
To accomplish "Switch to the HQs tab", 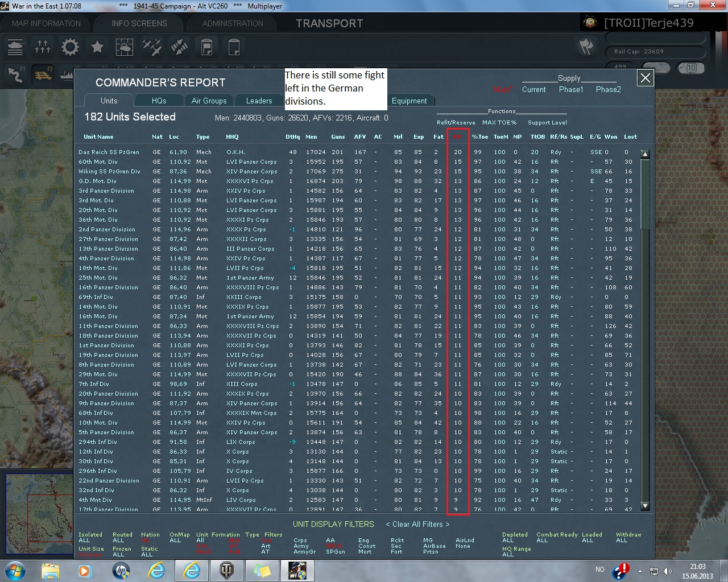I will (x=159, y=101).
